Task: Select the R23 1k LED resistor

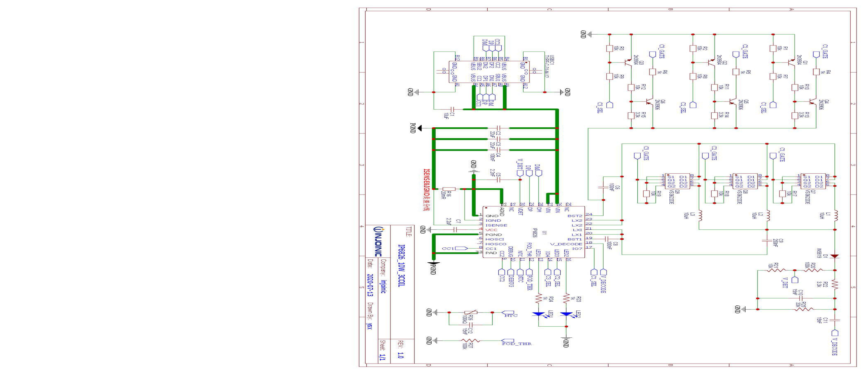Action: [567, 298]
